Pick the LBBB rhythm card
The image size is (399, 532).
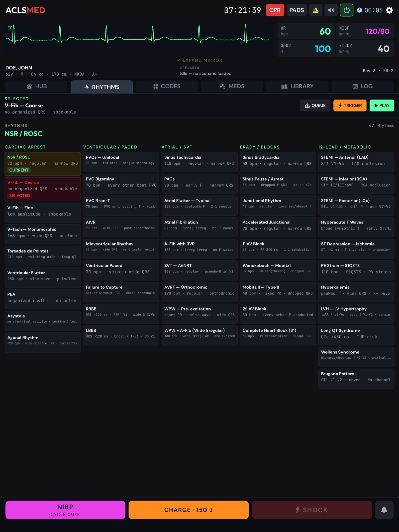coord(121,335)
